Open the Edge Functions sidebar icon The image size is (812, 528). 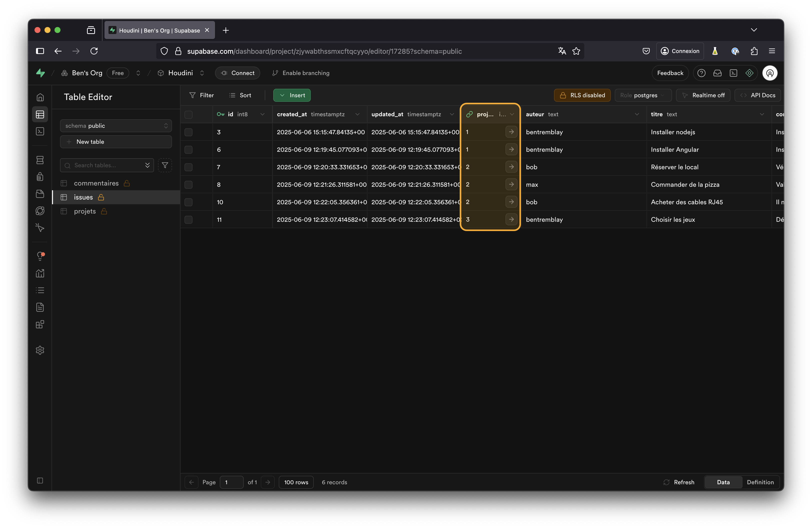tap(40, 211)
